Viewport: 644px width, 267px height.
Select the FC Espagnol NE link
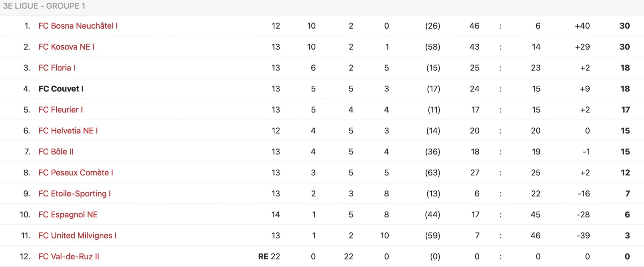click(x=68, y=215)
